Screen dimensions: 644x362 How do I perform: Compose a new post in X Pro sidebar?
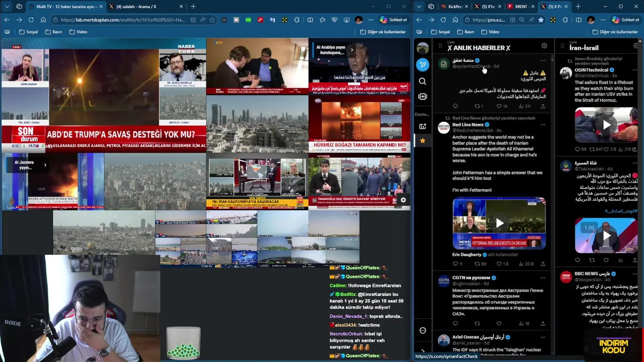[423, 64]
